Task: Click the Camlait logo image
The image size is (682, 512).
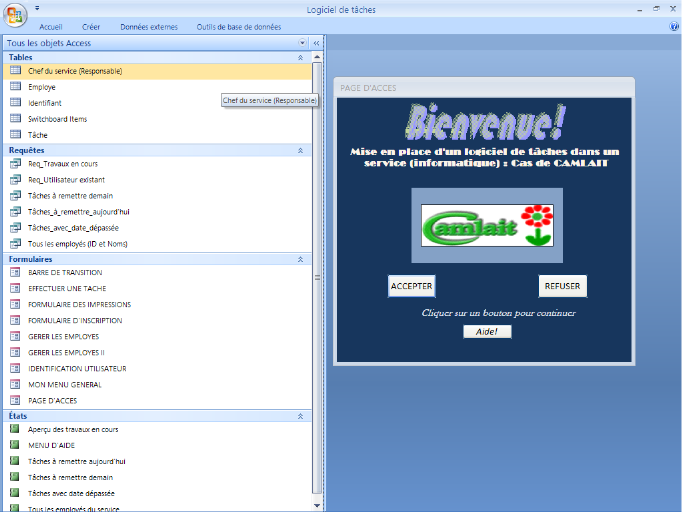Action: pyautogui.click(x=487, y=225)
